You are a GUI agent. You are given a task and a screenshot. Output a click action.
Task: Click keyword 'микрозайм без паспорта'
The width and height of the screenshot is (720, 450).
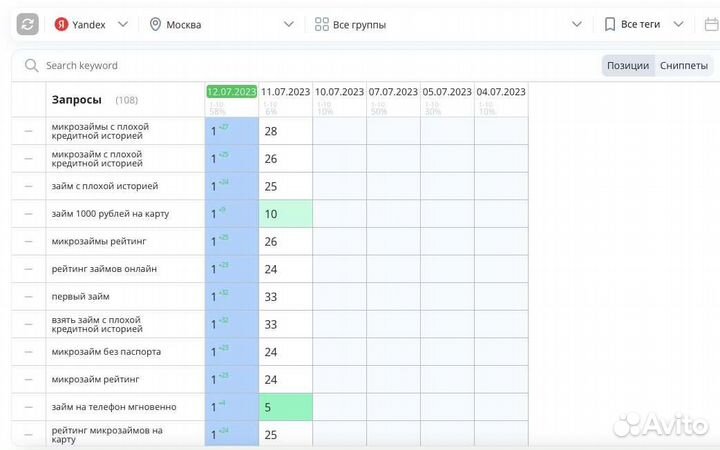[106, 352]
